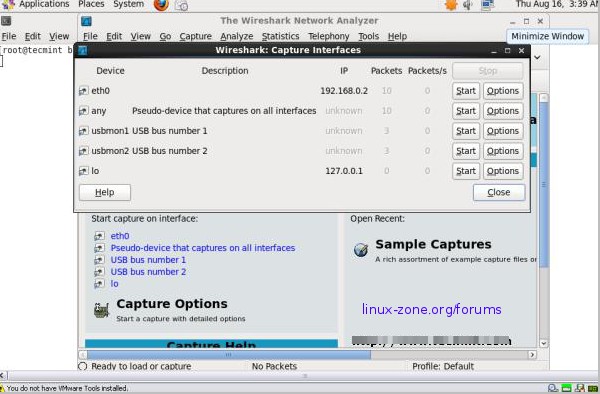Start capture on usbmon2
Screen dimensions: 600x394
coord(466,151)
